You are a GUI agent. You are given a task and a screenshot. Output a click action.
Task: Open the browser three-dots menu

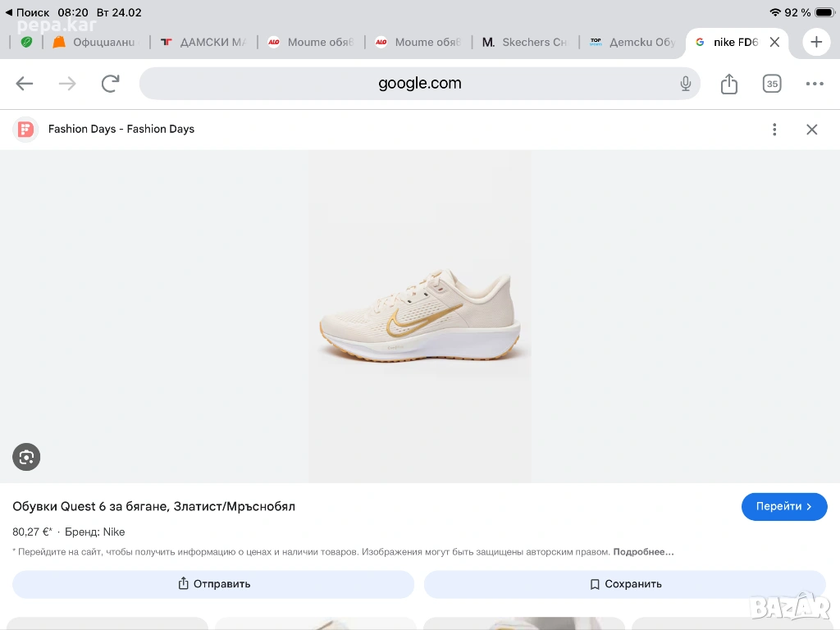(x=815, y=84)
